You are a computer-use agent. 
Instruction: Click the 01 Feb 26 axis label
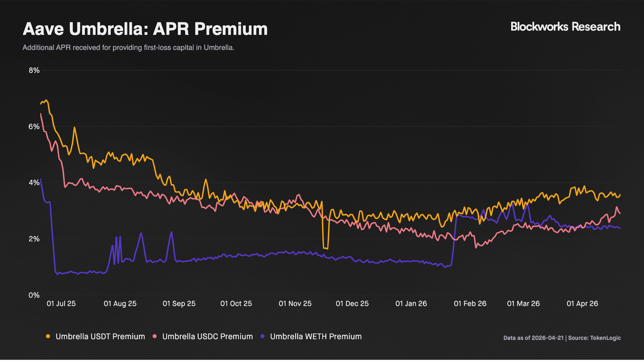pyautogui.click(x=470, y=304)
